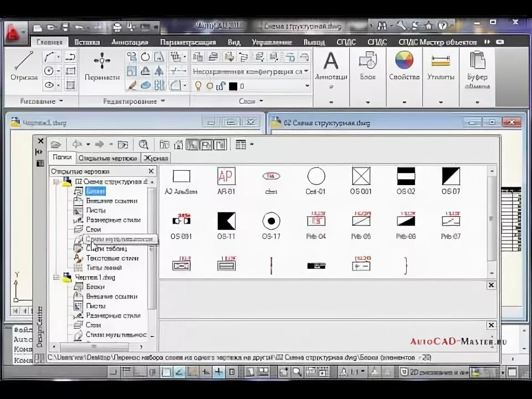Toggle DesignCenter auto-hide button
532x399 pixels.
coord(39,152)
